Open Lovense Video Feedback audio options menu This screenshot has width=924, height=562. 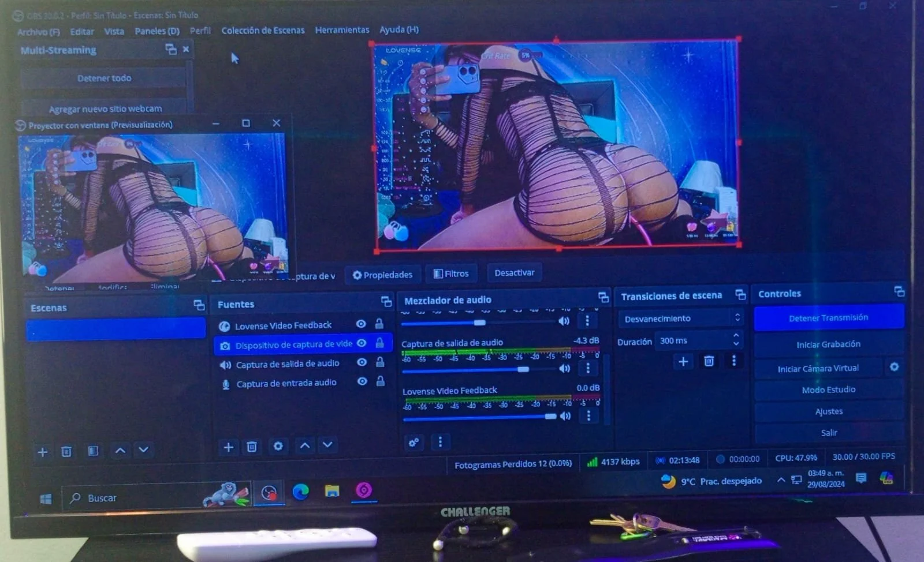point(588,416)
